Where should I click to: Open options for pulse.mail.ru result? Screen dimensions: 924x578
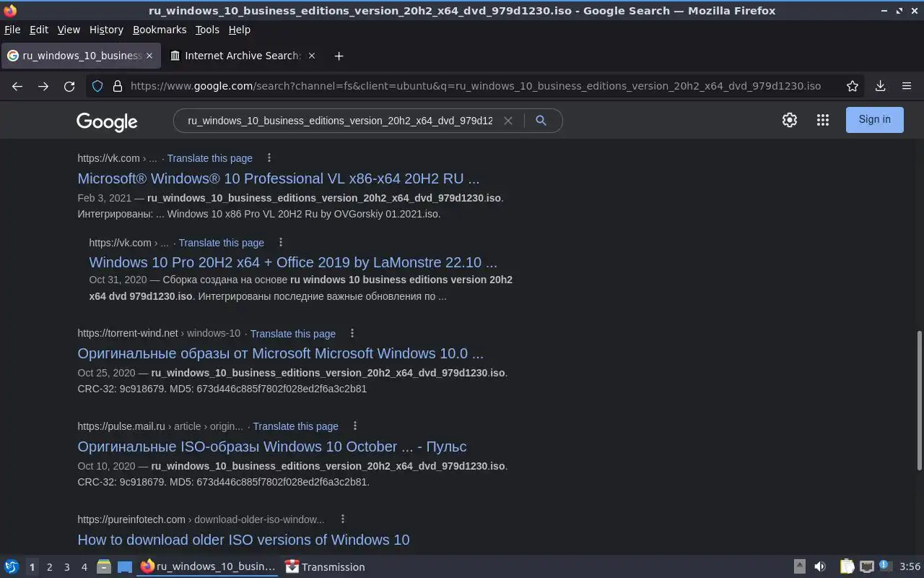[355, 426]
